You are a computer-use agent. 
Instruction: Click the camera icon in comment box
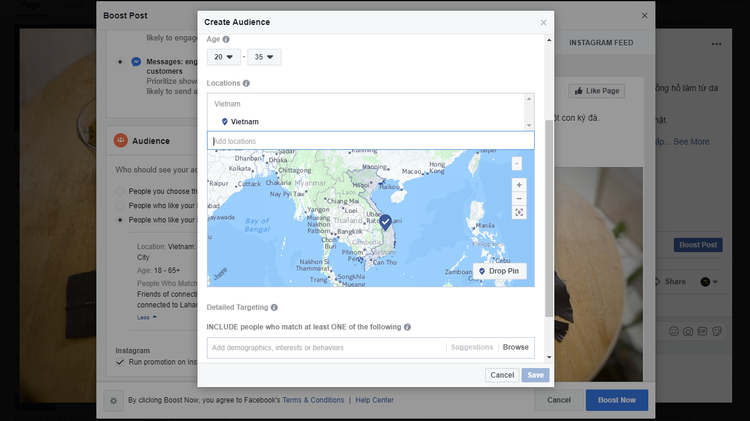click(x=688, y=331)
